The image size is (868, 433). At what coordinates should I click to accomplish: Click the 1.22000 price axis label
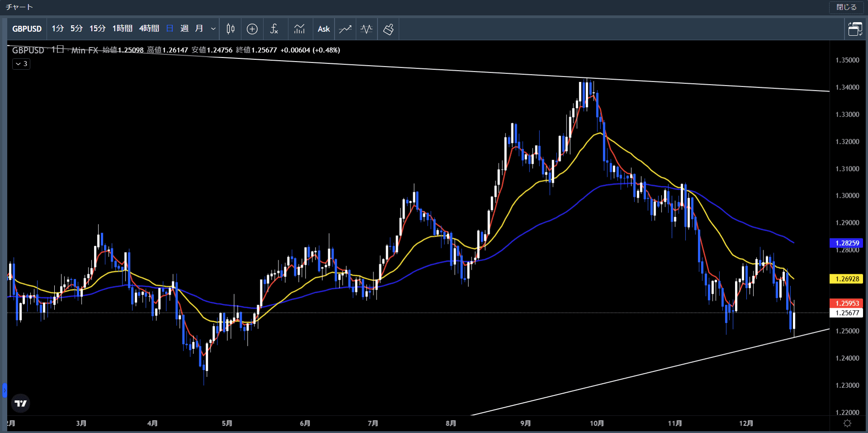847,412
